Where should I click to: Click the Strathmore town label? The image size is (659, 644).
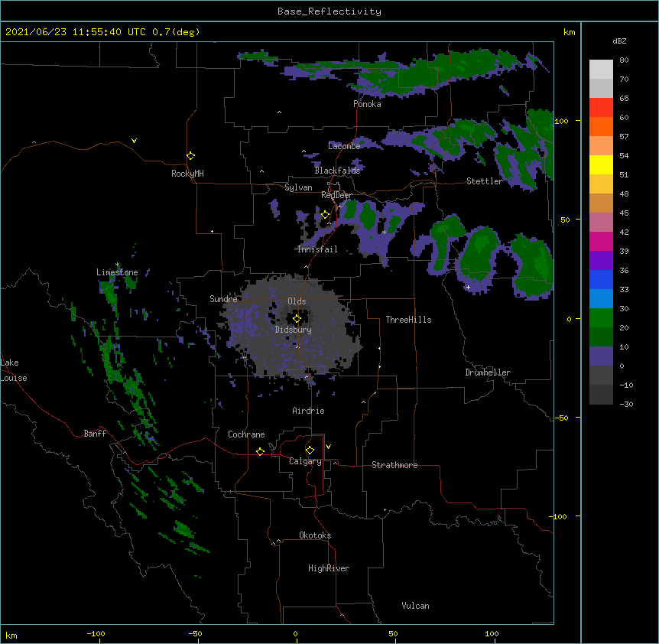[394, 465]
